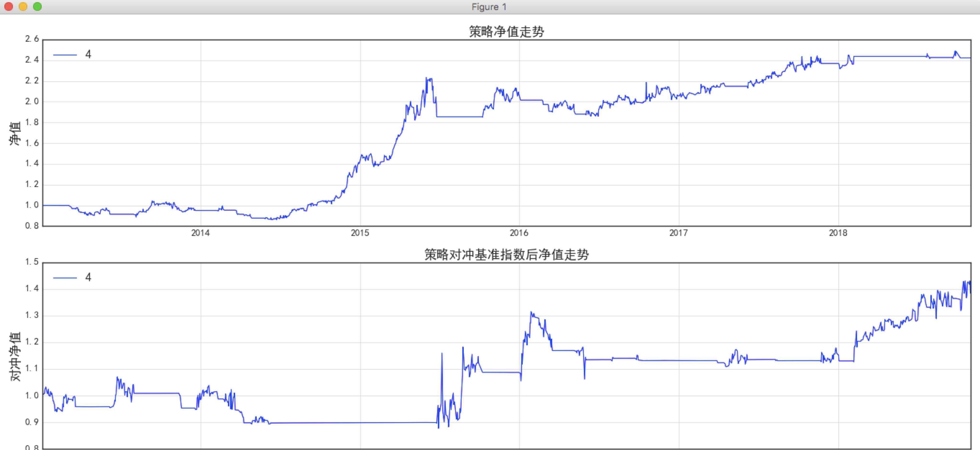Click the bottom chart y-tick '1.1'
This screenshot has width=980, height=450.
click(x=32, y=368)
